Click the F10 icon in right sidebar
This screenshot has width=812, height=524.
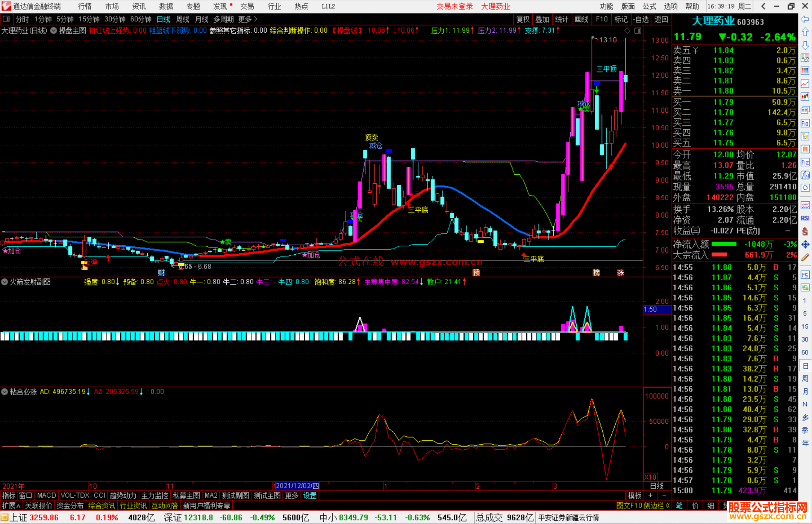point(805,123)
